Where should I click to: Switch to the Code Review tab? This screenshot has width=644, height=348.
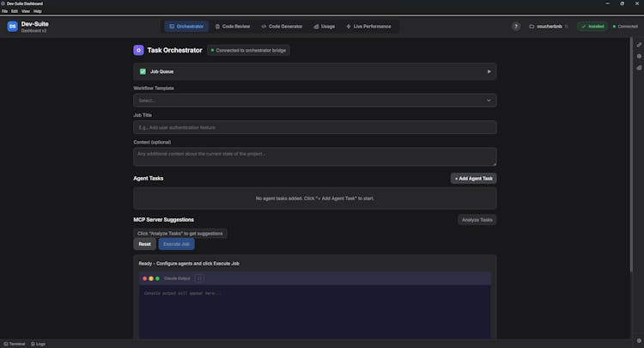tap(233, 27)
